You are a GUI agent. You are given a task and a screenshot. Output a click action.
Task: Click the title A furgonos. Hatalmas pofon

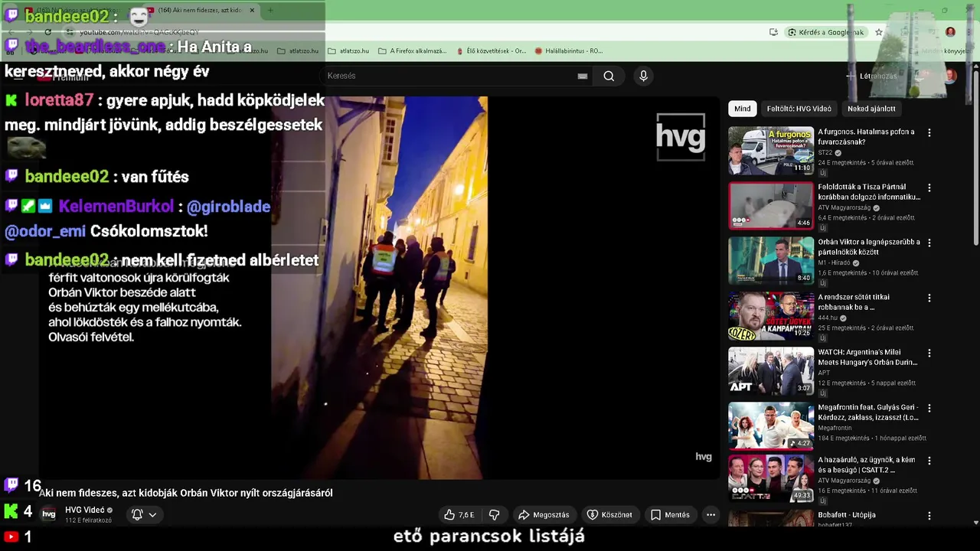(x=866, y=137)
